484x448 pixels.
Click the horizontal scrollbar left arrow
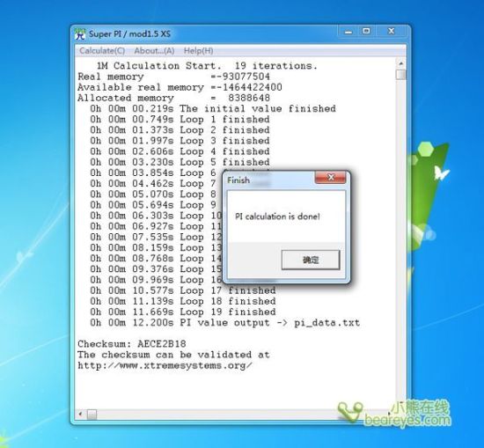[x=80, y=414]
